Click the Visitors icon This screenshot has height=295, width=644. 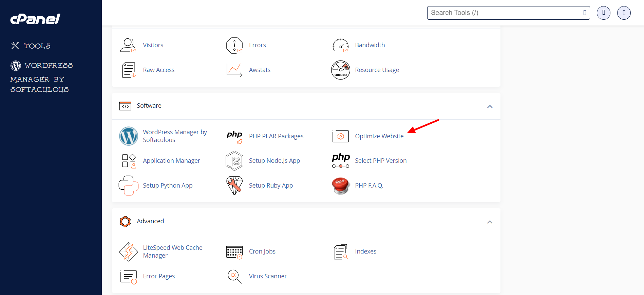tap(128, 45)
